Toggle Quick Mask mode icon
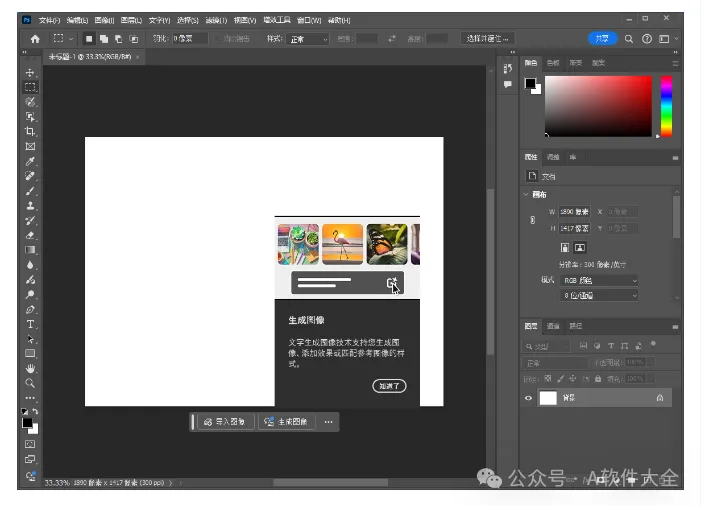The height and width of the screenshot is (506, 701). [x=30, y=444]
